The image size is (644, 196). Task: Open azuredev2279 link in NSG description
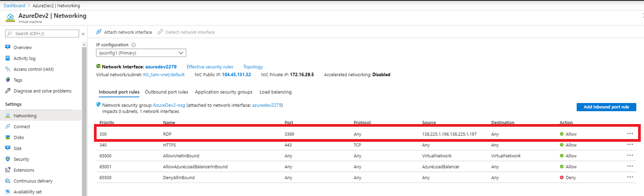[x=266, y=105]
